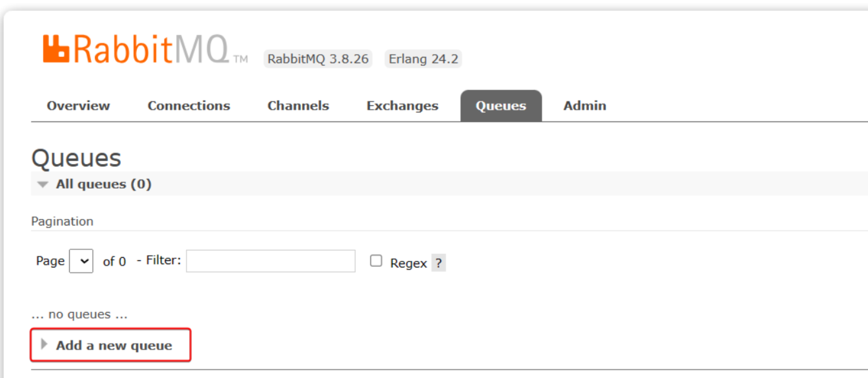Select the Exchanges tab

tap(402, 106)
